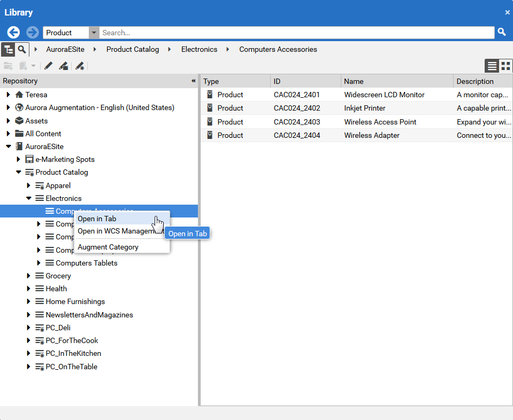Click the search magnifier icon
The height and width of the screenshot is (420, 513).
502,33
